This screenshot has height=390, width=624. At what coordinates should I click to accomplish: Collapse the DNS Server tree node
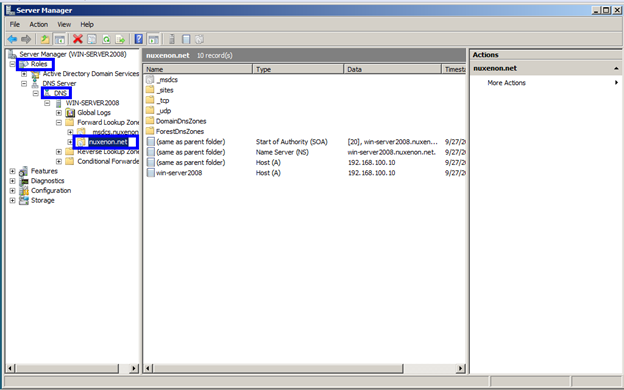24,84
